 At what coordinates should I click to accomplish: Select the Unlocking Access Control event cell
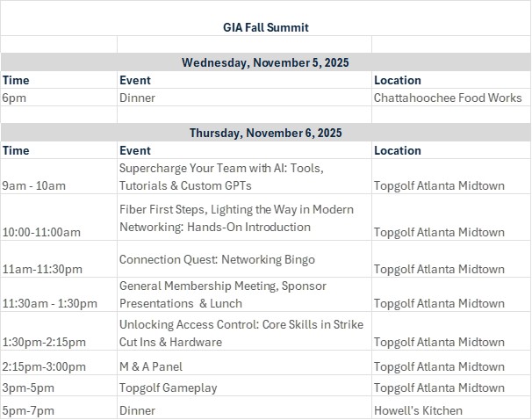(x=244, y=331)
